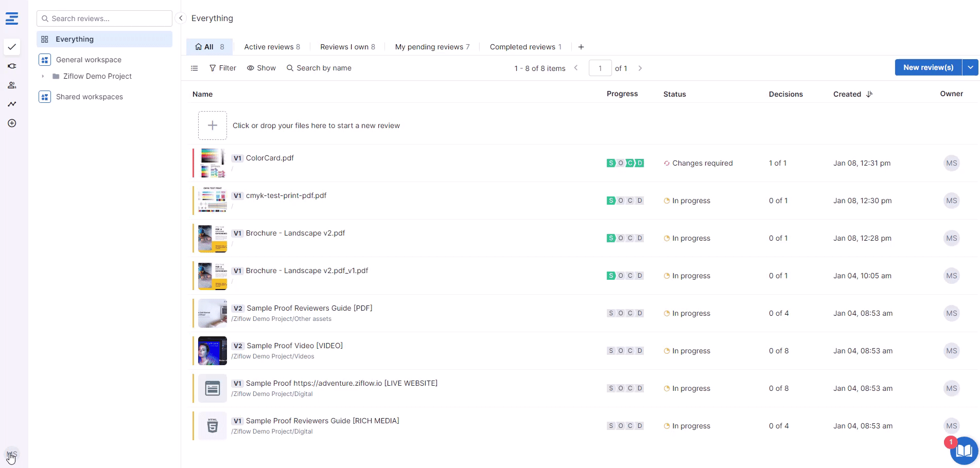Image resolution: width=980 pixels, height=468 pixels.
Task: Open ColorCard.pdf thumbnail
Action: tap(213, 163)
